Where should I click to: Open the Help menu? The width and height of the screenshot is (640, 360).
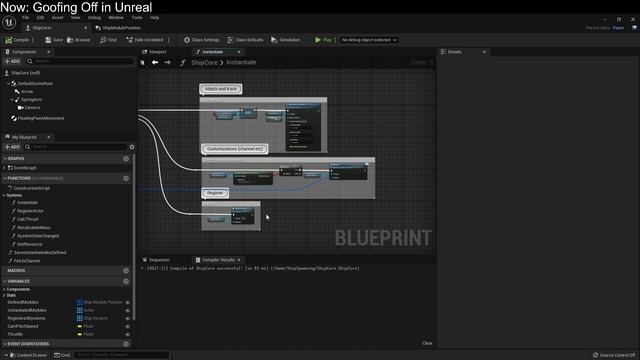point(154,18)
